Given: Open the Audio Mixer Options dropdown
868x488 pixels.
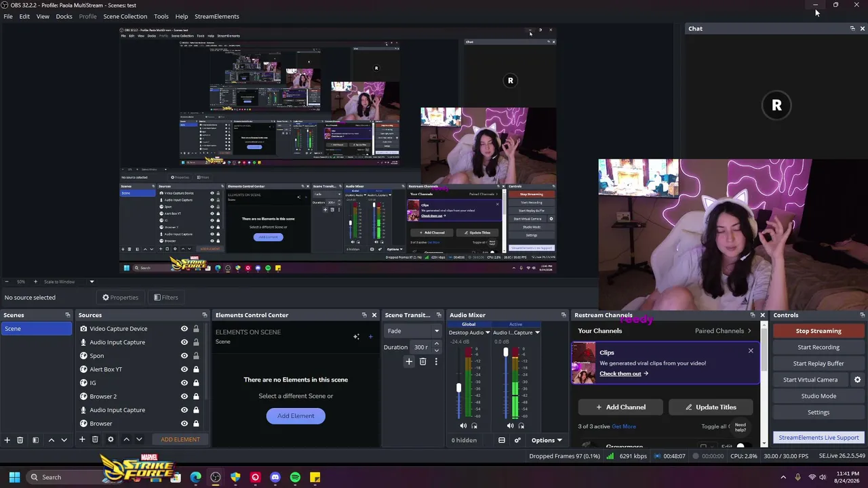Looking at the screenshot, I should (x=546, y=441).
